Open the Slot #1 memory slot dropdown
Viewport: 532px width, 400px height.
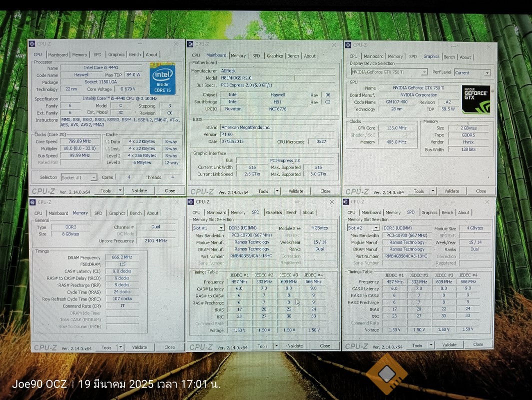(x=221, y=228)
